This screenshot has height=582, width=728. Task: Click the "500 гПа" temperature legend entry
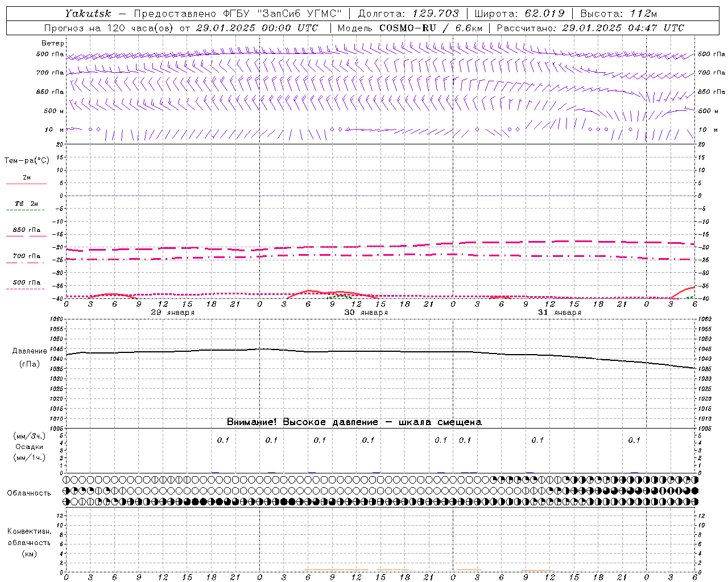point(27,282)
